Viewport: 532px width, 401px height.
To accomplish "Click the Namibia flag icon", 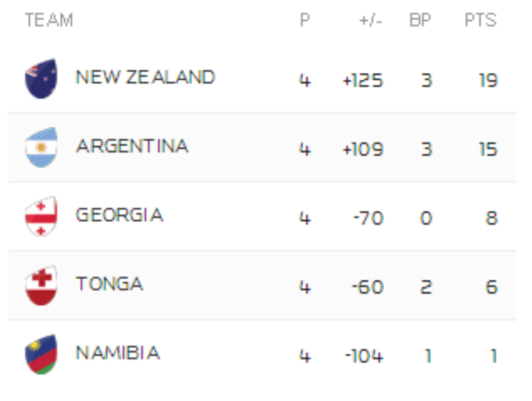I will click(41, 354).
